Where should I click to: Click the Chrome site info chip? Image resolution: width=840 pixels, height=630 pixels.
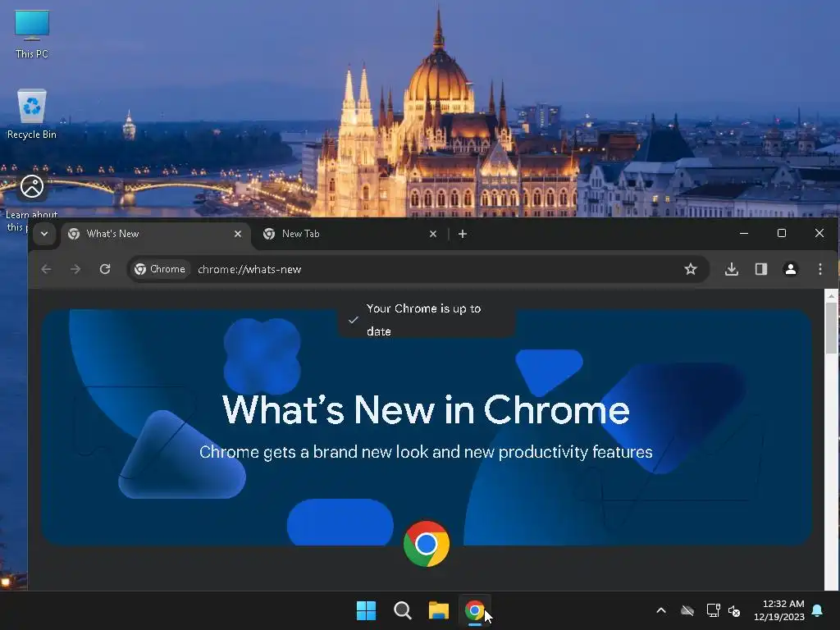[x=160, y=269]
